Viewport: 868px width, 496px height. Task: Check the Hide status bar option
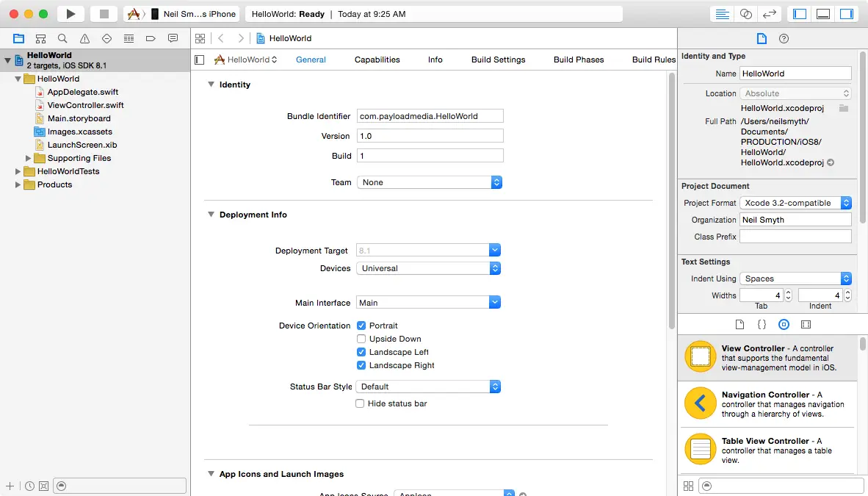(x=360, y=403)
